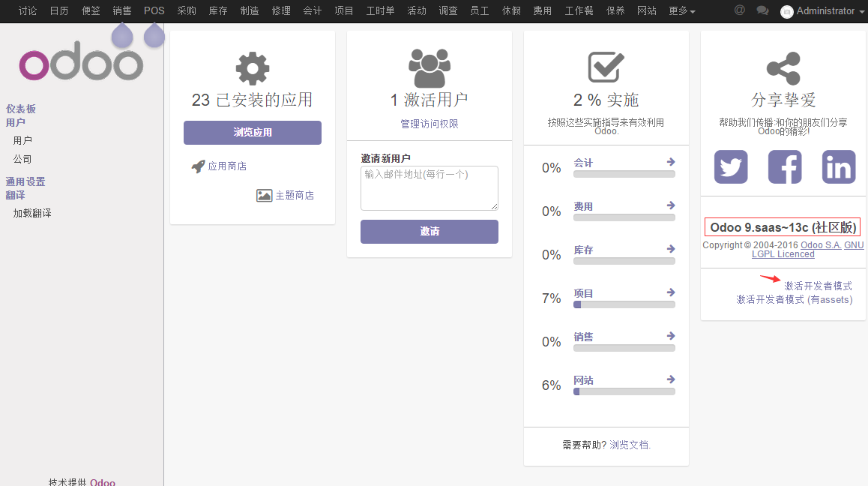The image size is (868, 486).
Task: Expand the 更多 menu dropdown
Action: pos(681,11)
